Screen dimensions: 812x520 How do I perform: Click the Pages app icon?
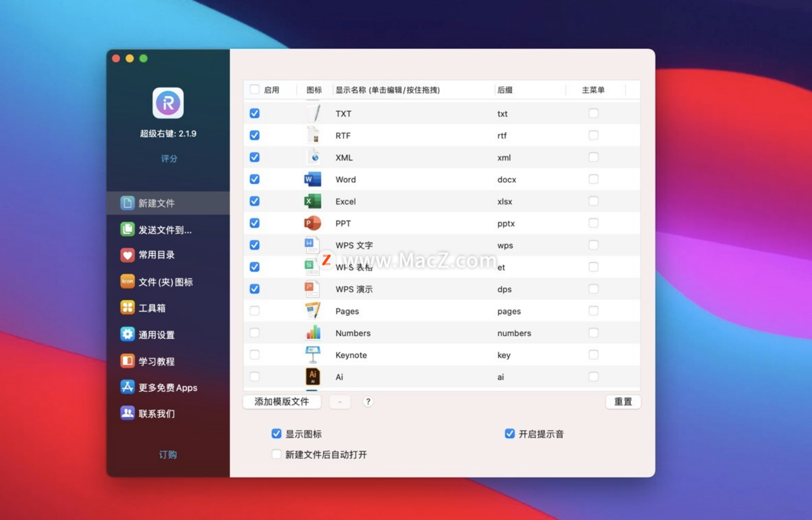[313, 310]
